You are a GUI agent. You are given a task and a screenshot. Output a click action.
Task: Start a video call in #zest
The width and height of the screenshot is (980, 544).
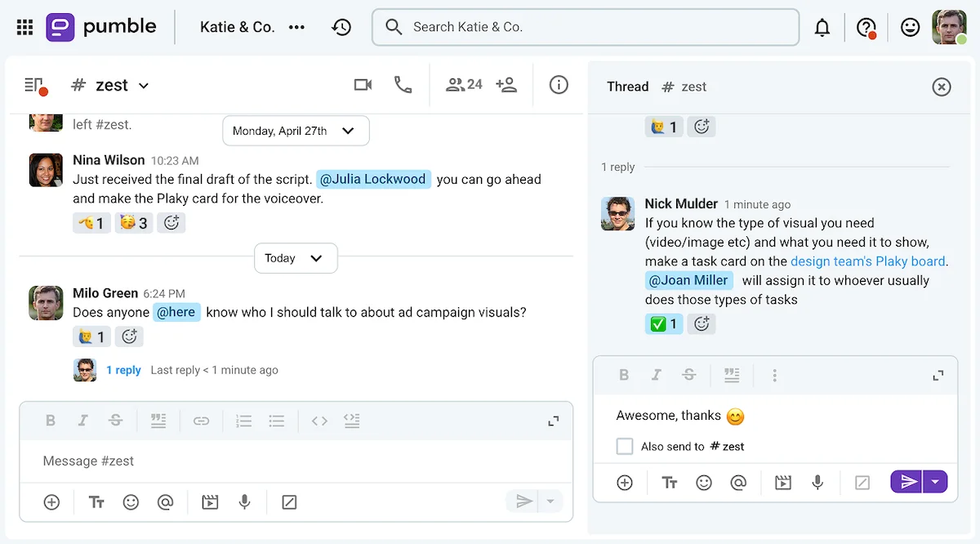[363, 85]
